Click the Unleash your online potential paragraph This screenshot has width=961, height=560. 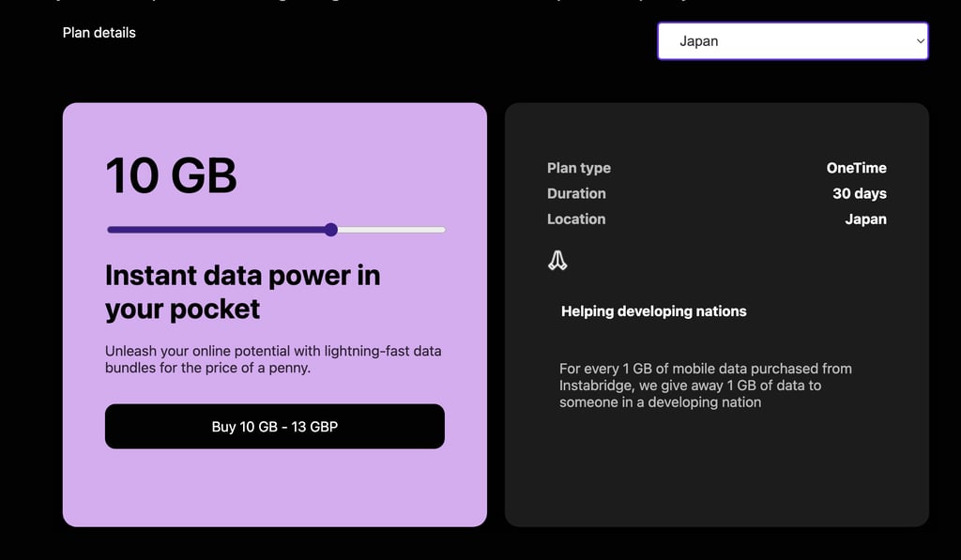point(273,359)
